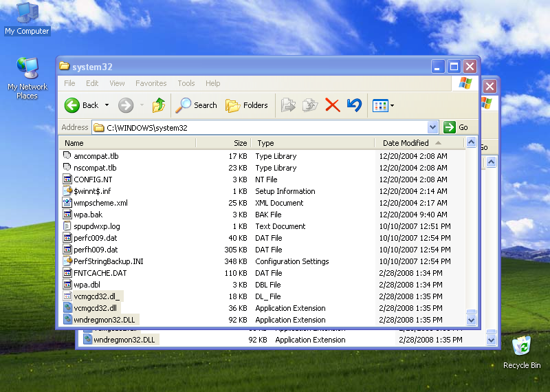Screen dimensions: 550x392
Task: Minimize the system32 window
Action: point(437,66)
